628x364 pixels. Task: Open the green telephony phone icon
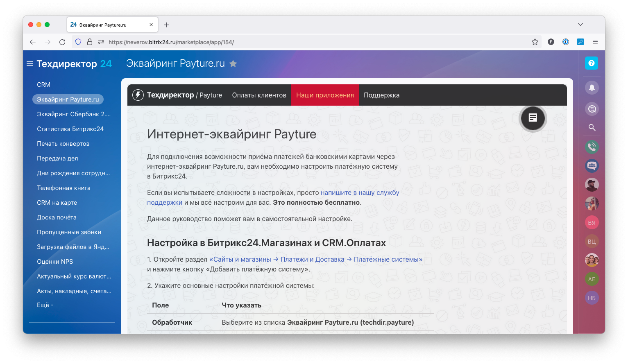point(592,147)
